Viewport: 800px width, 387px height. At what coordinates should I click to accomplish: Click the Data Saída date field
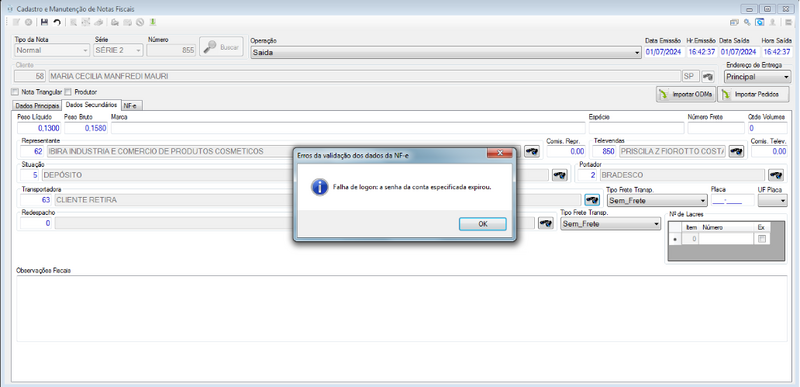pyautogui.click(x=738, y=52)
